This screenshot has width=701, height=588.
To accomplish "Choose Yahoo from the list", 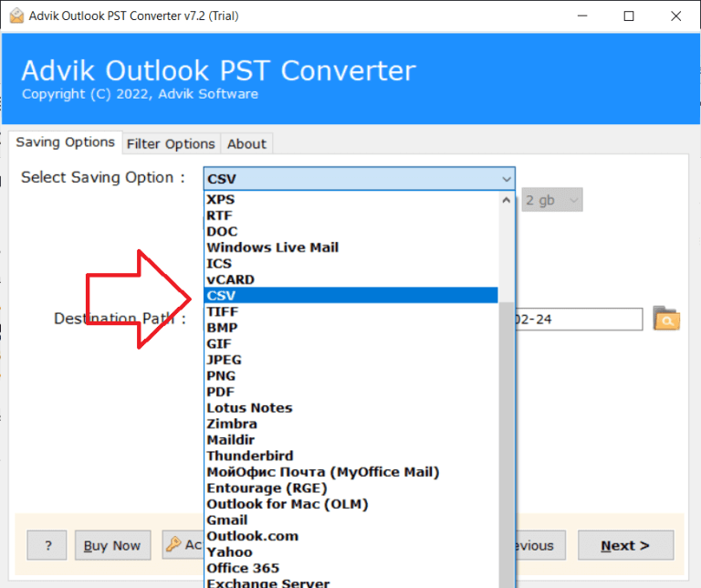I will pos(350,552).
